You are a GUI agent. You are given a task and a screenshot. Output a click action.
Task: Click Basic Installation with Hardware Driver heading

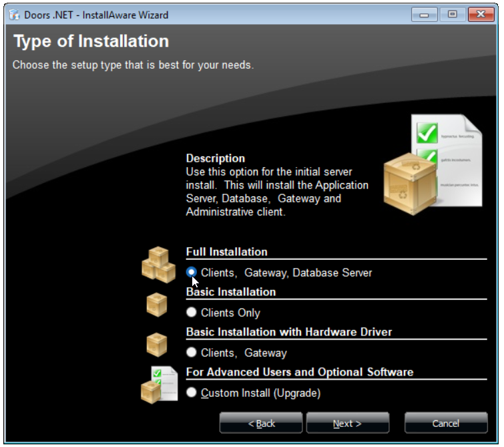coord(289,332)
